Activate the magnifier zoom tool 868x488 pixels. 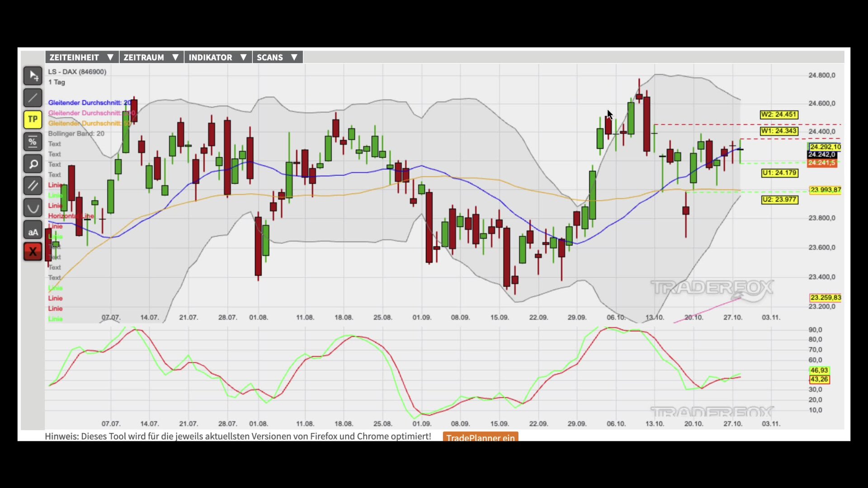(x=33, y=164)
